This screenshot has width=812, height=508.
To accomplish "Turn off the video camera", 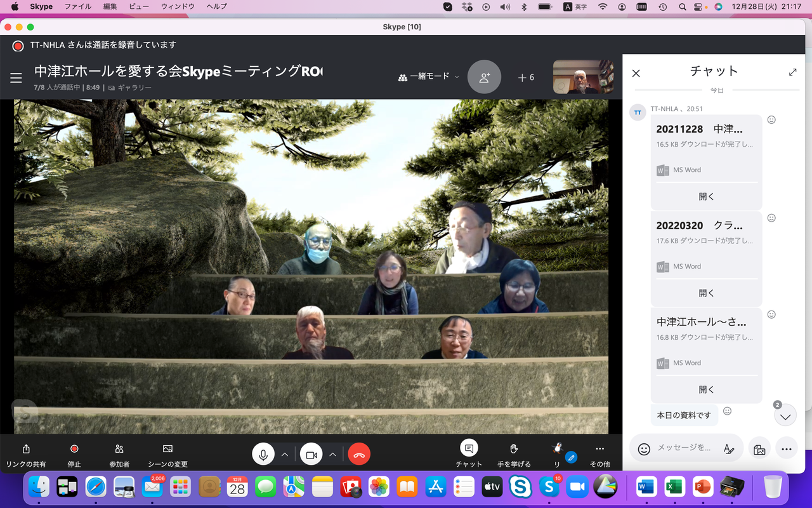I will point(311,455).
